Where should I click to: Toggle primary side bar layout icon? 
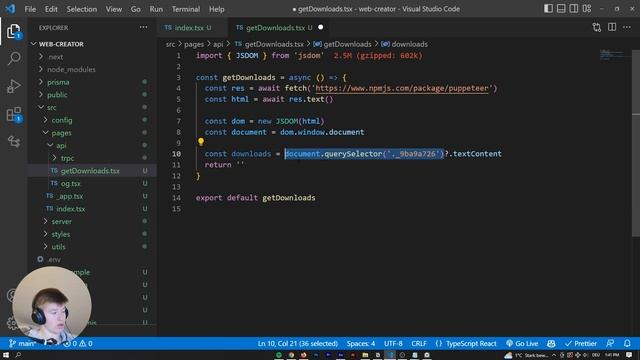pos(548,9)
